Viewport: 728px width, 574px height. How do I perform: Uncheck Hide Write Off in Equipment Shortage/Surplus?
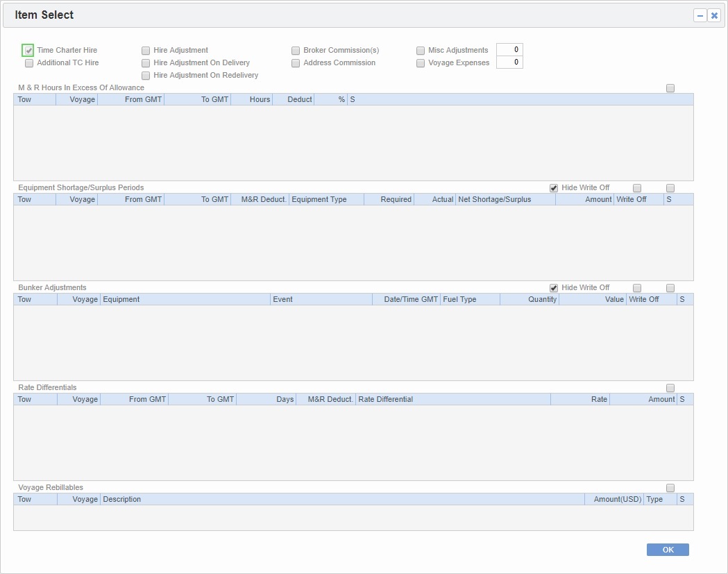[553, 187]
